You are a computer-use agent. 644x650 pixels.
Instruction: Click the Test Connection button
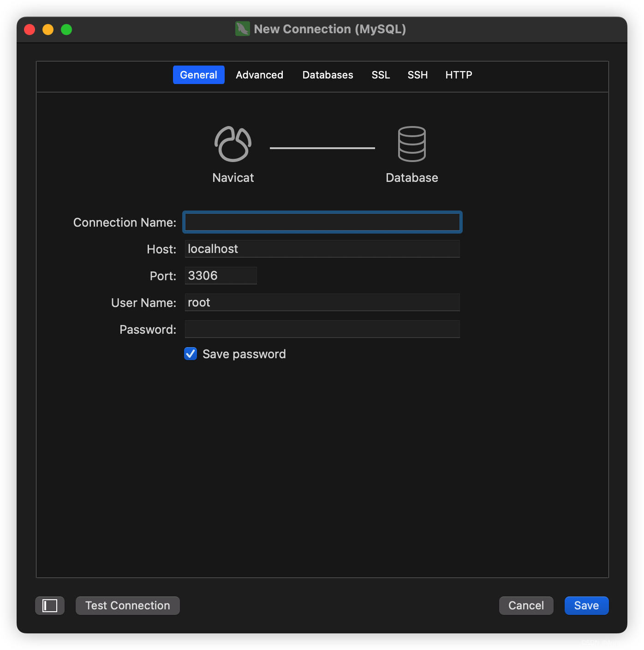[x=128, y=606]
